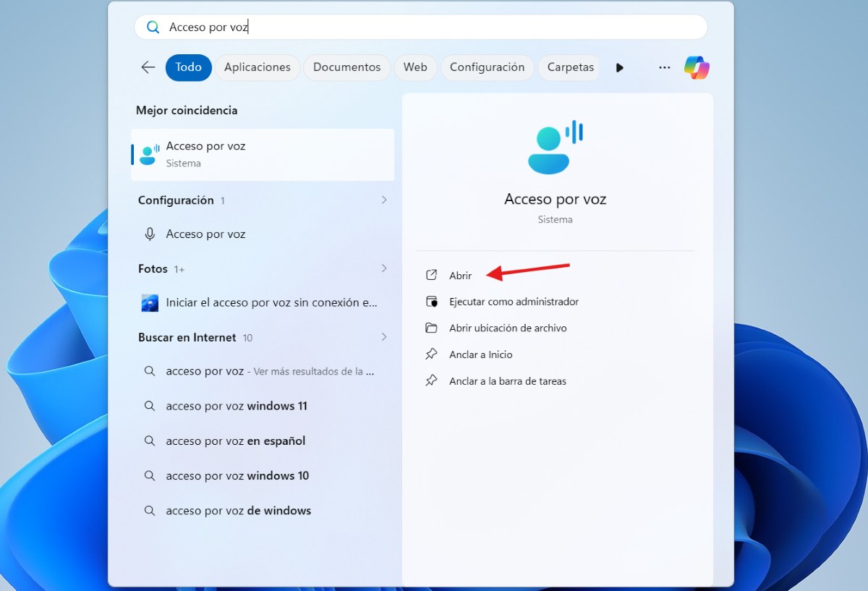
Task: Click the folder icon for Abrir ubicación de archivo
Action: click(x=432, y=328)
